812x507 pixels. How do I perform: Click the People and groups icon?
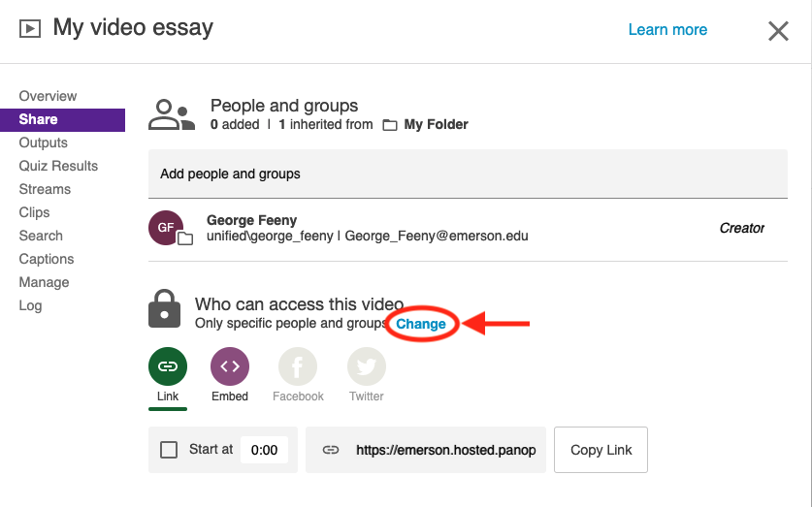[172, 114]
